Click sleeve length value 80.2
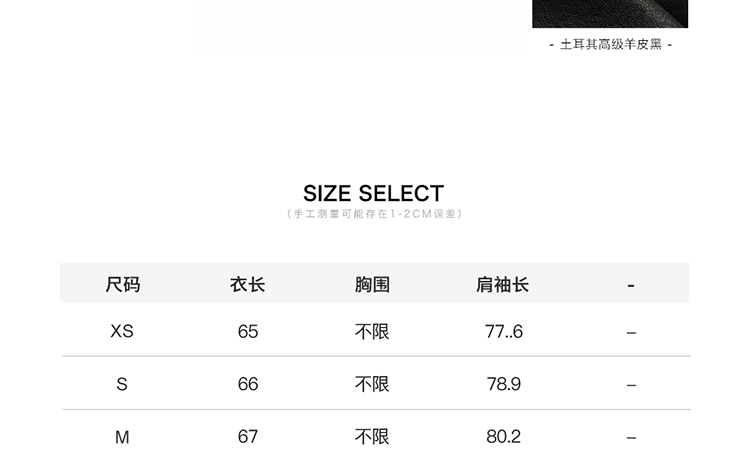750x457 pixels. coord(503,437)
